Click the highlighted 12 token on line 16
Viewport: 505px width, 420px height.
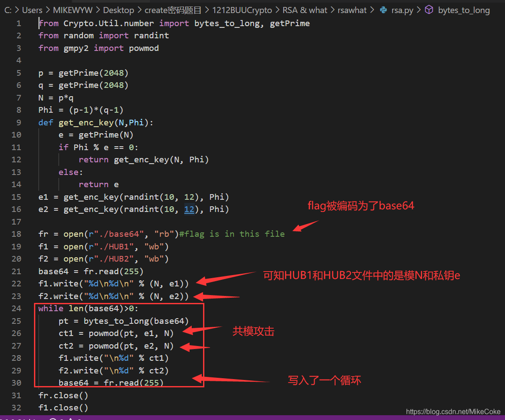pyautogui.click(x=189, y=209)
